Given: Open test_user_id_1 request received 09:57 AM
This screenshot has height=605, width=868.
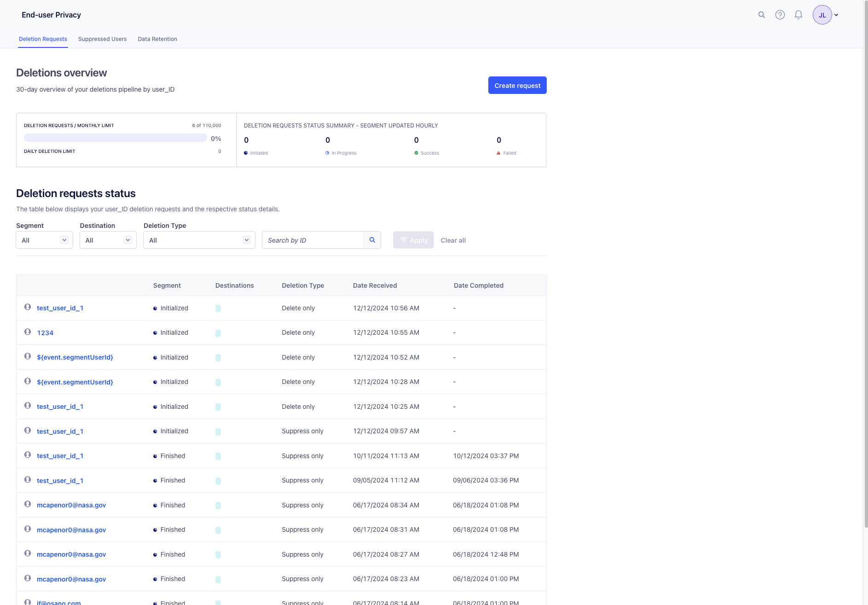Looking at the screenshot, I should tap(60, 431).
